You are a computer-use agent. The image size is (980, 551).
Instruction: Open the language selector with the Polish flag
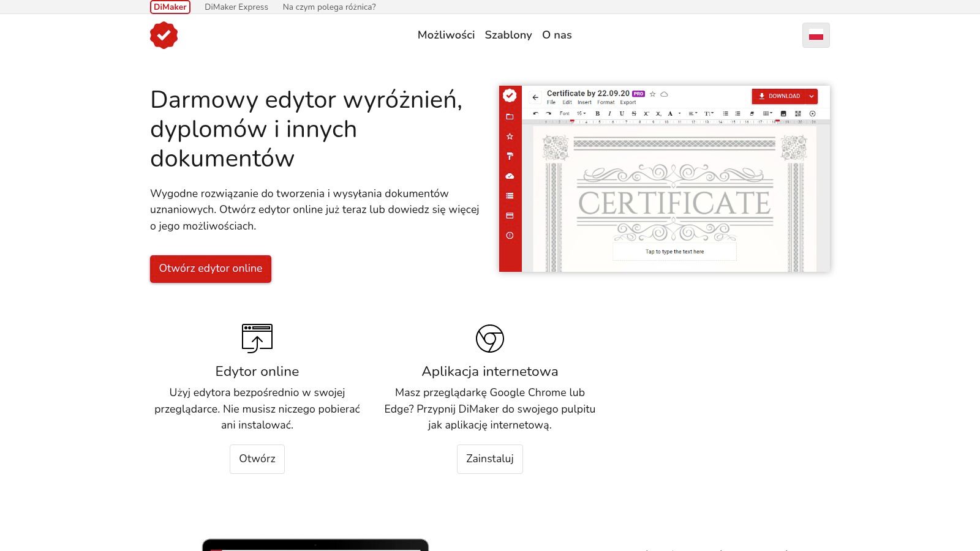816,36
